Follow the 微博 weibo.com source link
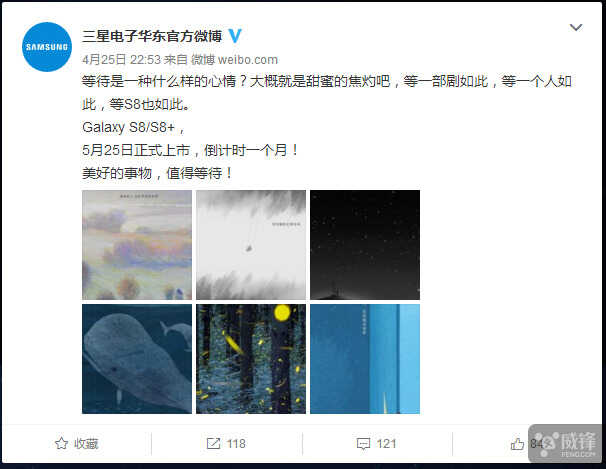Image resolution: width=606 pixels, height=469 pixels. pos(235,59)
